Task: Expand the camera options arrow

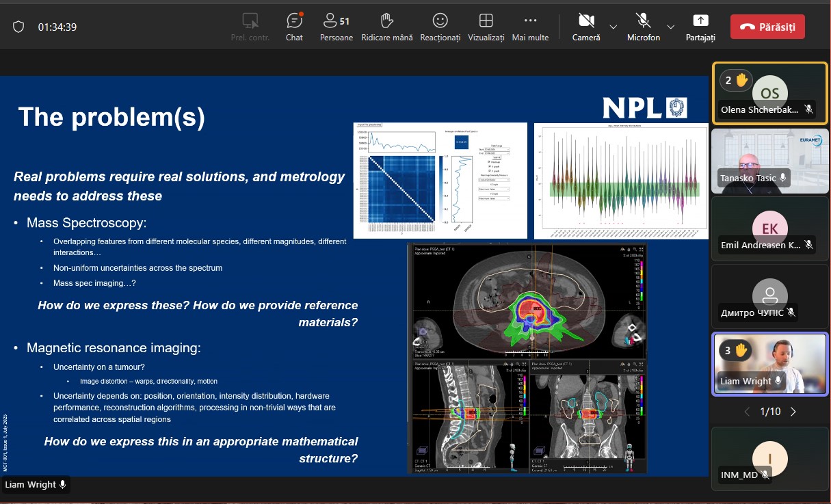Action: 614,27
